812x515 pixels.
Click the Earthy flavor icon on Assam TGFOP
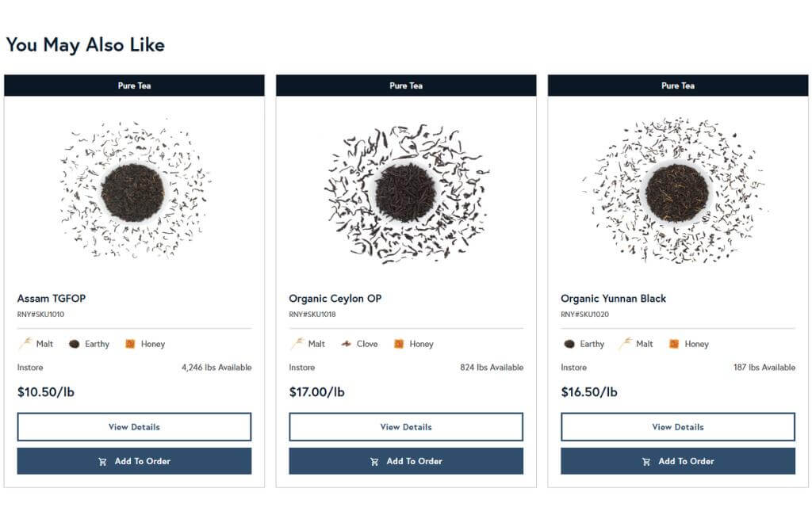pyautogui.click(x=74, y=344)
